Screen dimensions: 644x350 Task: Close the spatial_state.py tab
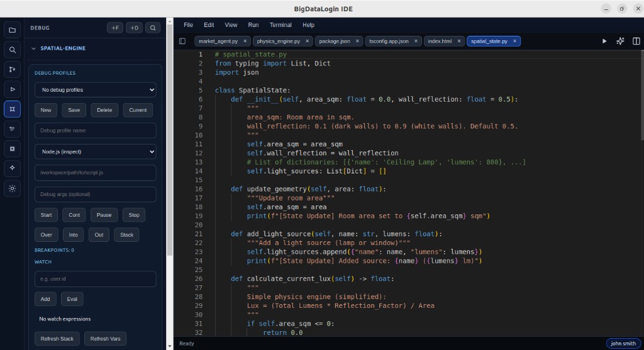point(514,41)
